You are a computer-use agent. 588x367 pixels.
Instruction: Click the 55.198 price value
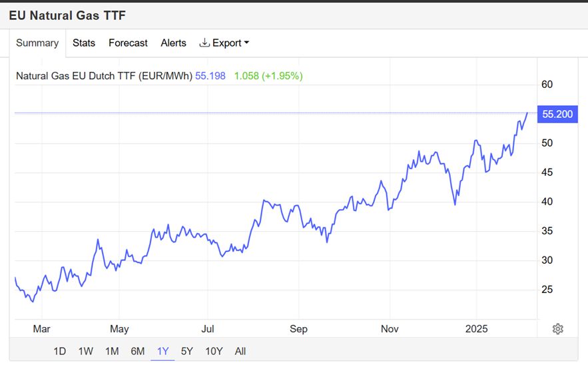coord(210,76)
